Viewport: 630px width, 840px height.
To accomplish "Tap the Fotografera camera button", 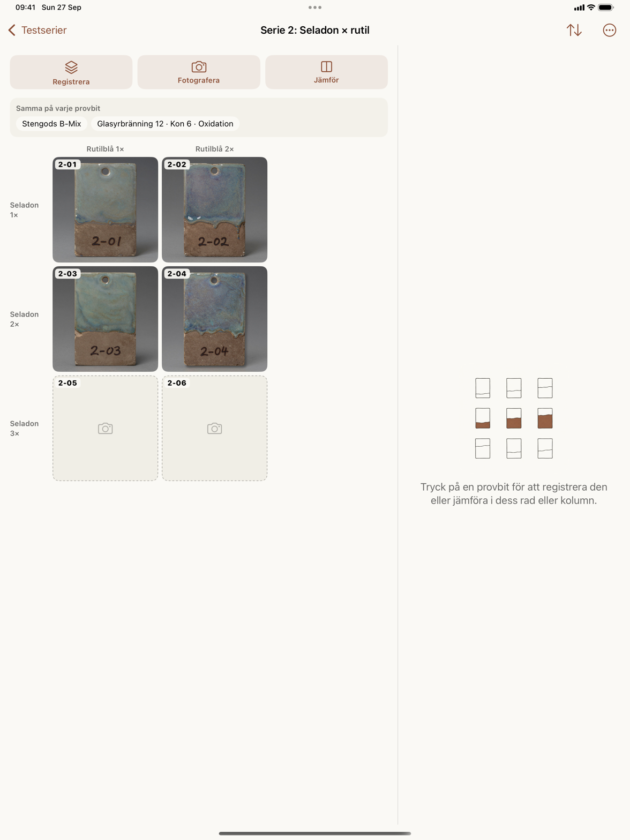I will point(199,72).
